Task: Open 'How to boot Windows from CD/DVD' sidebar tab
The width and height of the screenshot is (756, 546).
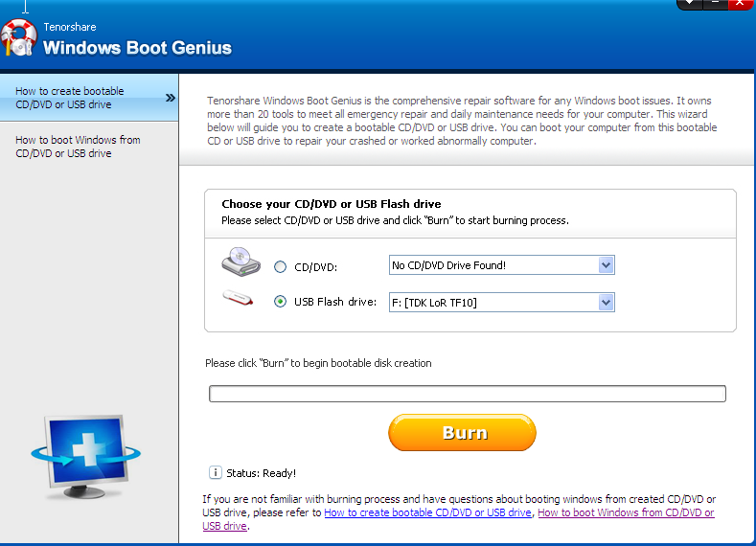Action: point(89,147)
